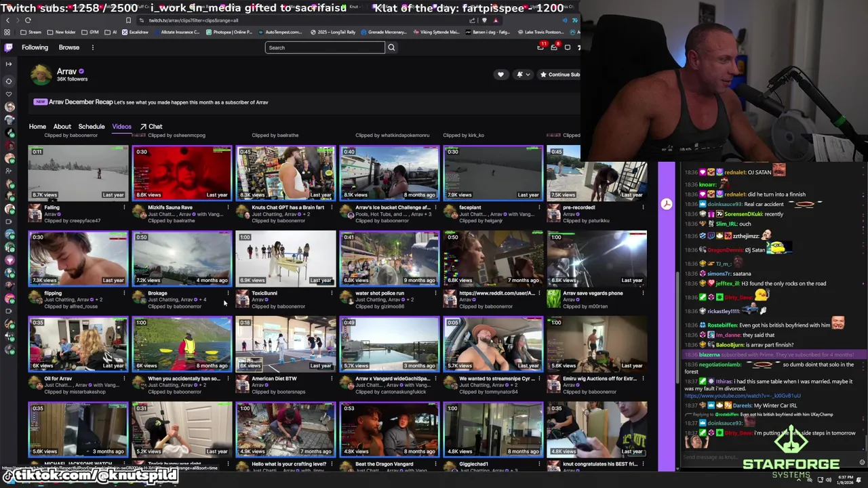Open the inbox with 11 badge
Screen dimensions: 868x488
pos(541,47)
